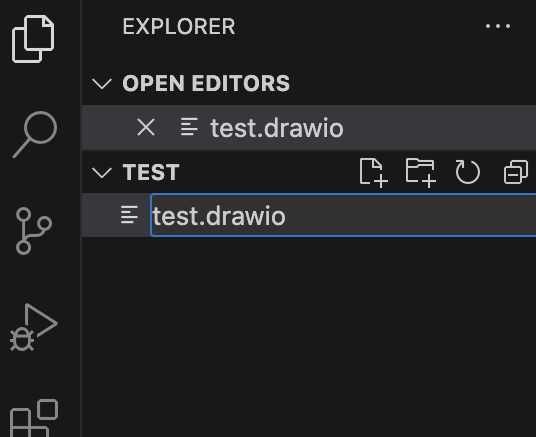Click the TEST folder header label
This screenshot has height=437, width=536.
(x=151, y=172)
